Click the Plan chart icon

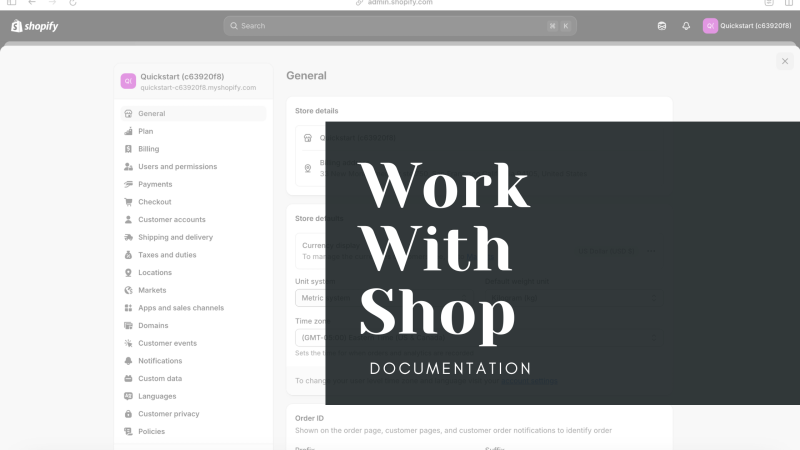128,131
